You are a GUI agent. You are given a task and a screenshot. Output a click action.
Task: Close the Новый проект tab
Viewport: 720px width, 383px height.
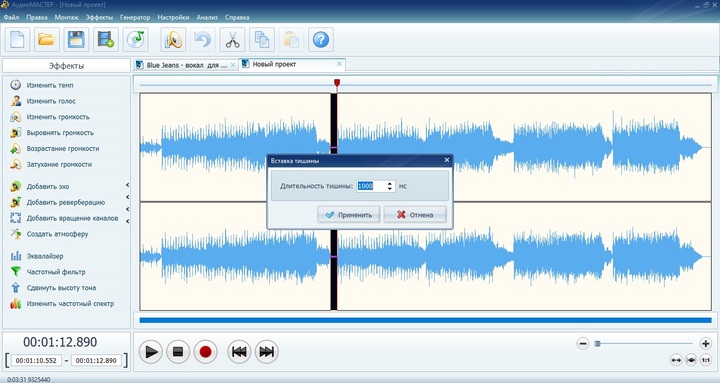pyautogui.click(x=339, y=64)
